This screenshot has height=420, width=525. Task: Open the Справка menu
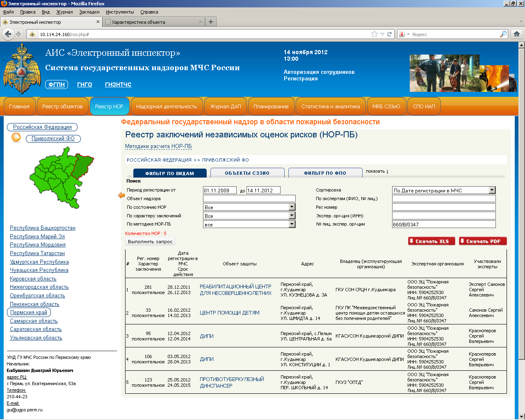point(149,12)
